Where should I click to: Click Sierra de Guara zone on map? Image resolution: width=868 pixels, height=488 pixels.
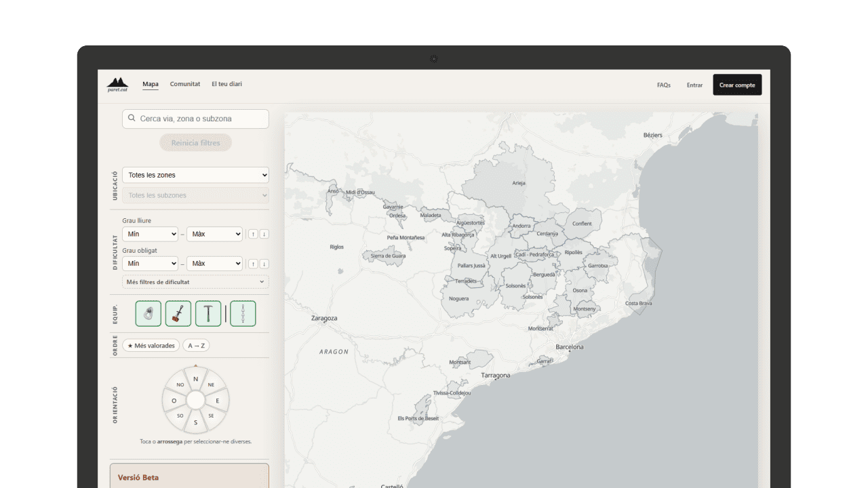coord(388,256)
